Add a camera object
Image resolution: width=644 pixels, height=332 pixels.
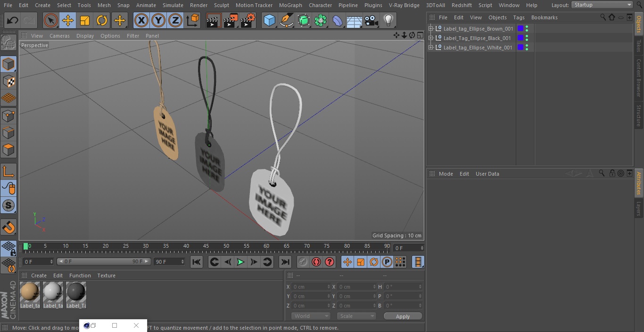tap(372, 20)
